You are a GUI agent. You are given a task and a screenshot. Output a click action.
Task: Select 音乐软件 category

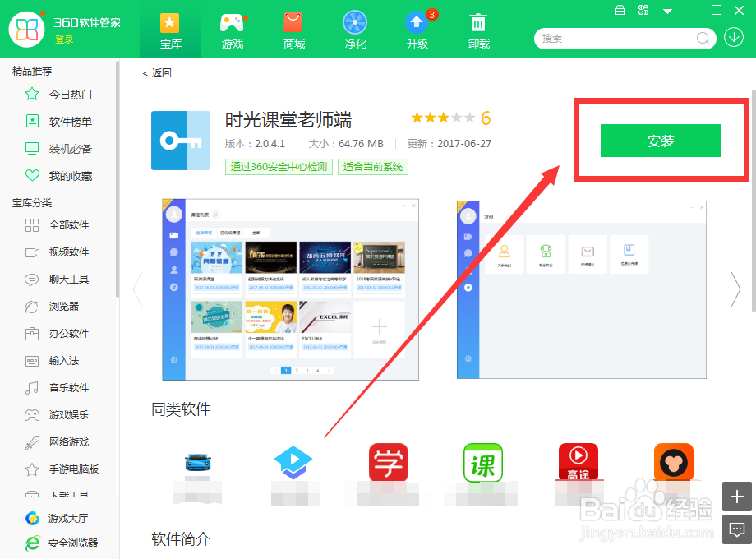(57, 387)
